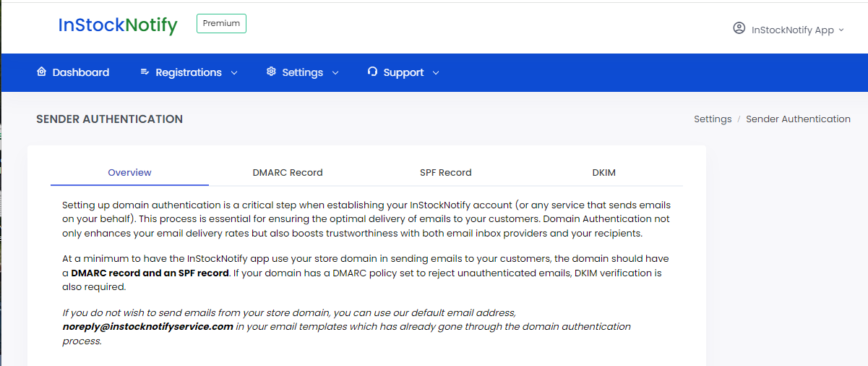Click the InStockNotify logo

click(118, 25)
